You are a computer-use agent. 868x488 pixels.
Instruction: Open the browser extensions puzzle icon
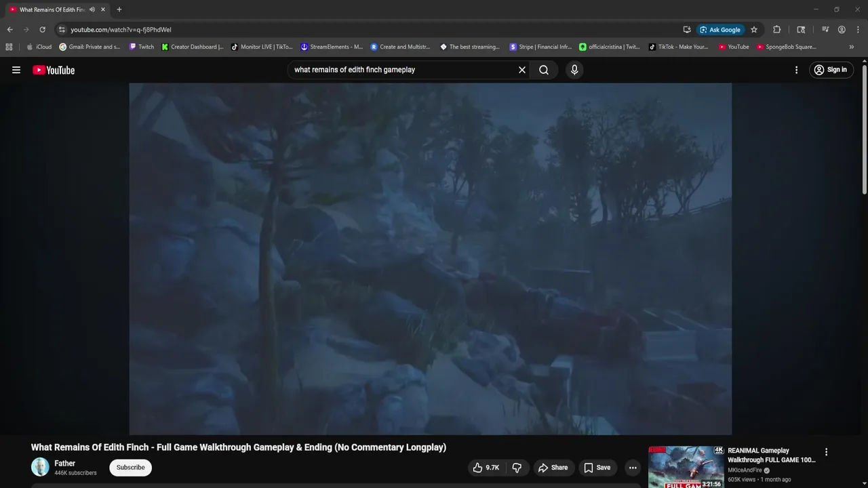(x=776, y=30)
